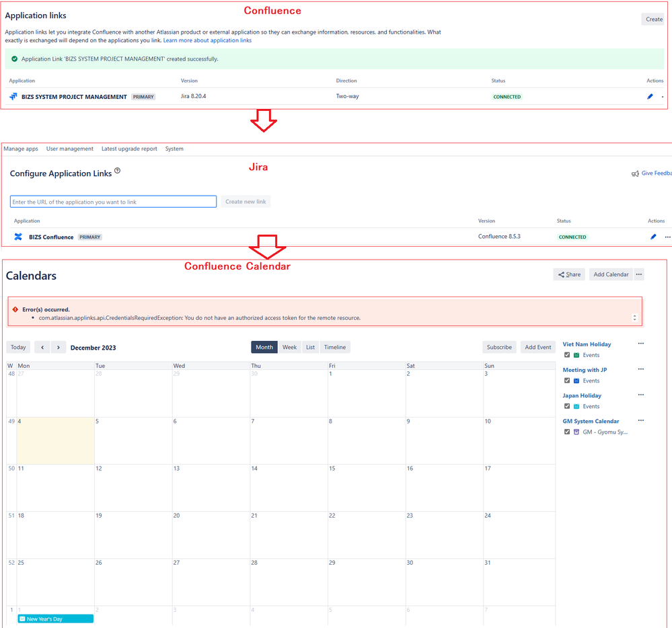The image size is (672, 628).
Task: Open Viet Nam Holiday calendar options menu
Action: click(640, 344)
